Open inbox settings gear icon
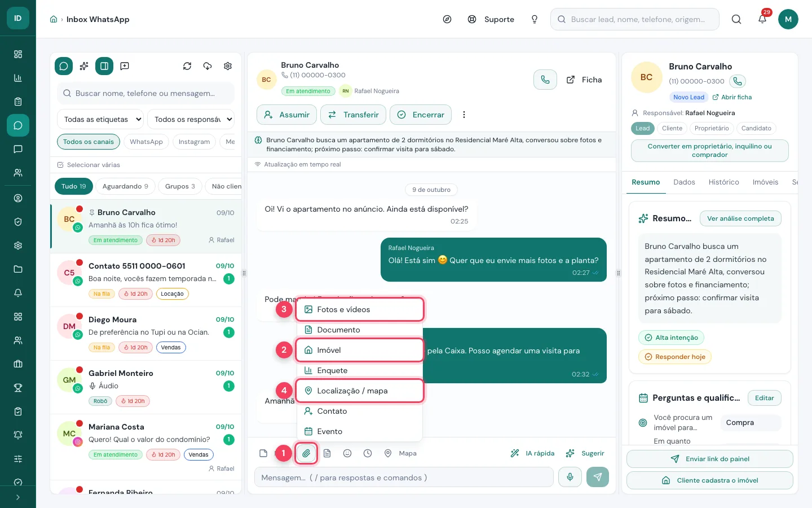 [x=228, y=66]
